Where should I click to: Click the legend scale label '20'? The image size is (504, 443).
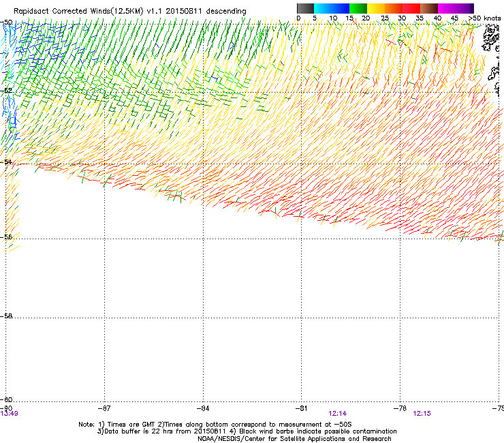click(x=366, y=18)
